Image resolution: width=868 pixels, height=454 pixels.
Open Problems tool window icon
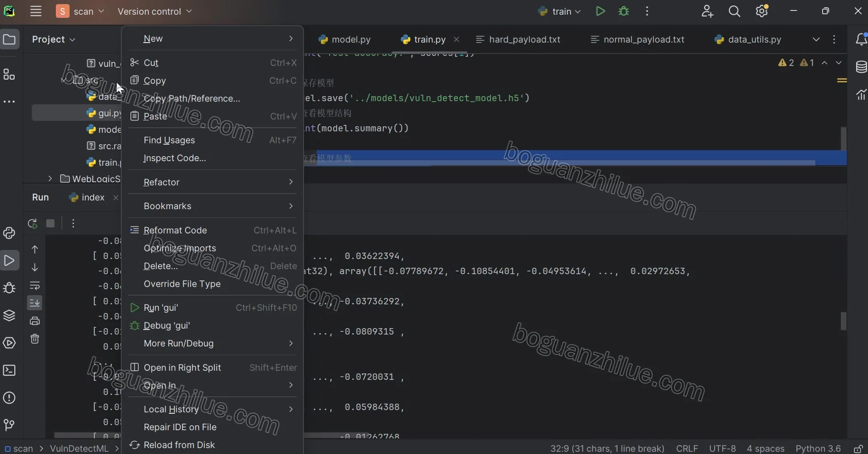click(9, 398)
